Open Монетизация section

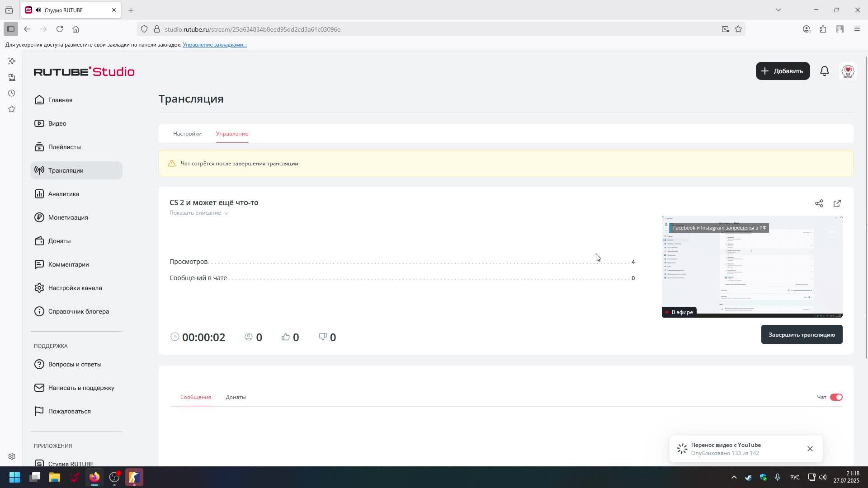click(x=68, y=217)
